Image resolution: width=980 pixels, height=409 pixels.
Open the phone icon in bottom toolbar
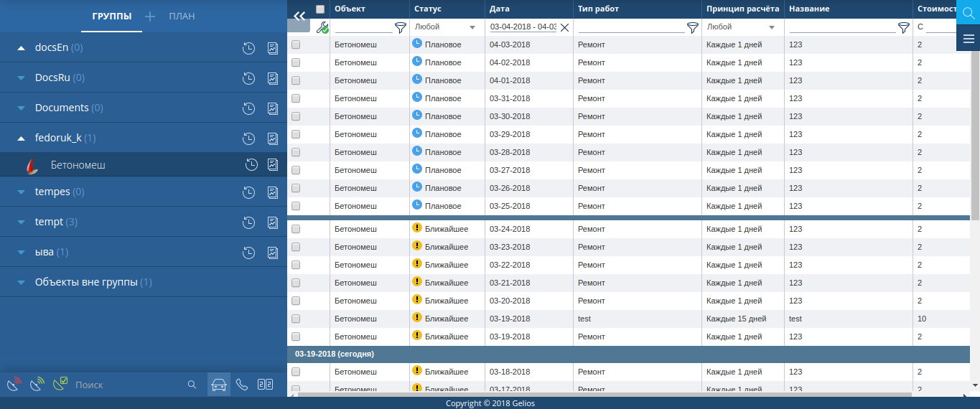tap(242, 385)
